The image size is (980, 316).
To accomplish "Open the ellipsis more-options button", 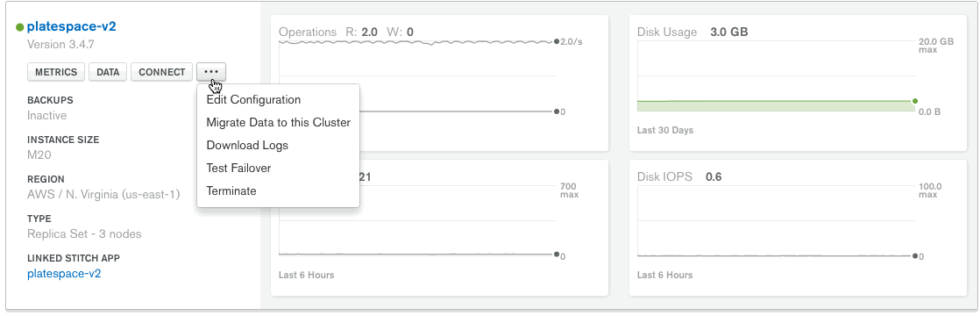I will [211, 72].
